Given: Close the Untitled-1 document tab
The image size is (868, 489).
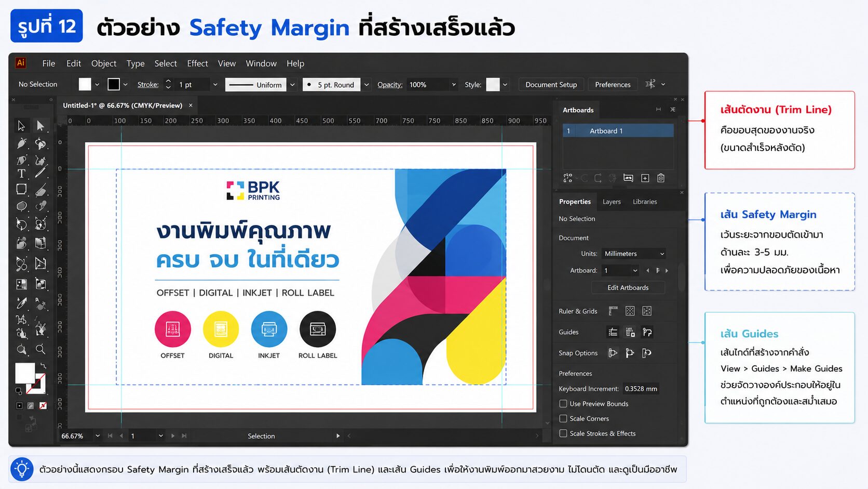Looking at the screenshot, I should pos(191,105).
